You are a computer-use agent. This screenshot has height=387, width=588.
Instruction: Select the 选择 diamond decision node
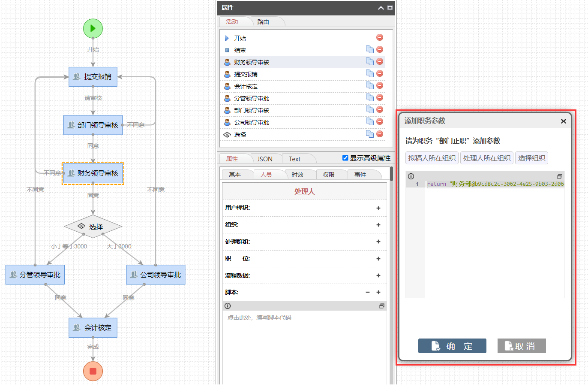tap(93, 227)
